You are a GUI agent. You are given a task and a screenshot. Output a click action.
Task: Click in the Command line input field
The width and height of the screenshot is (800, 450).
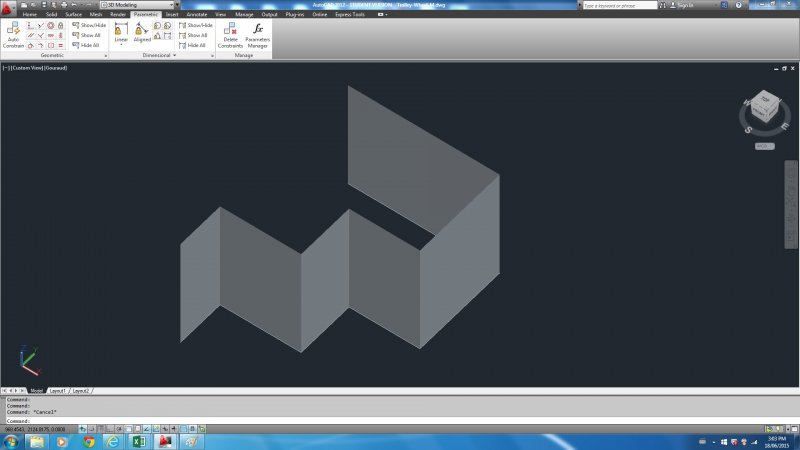point(403,421)
